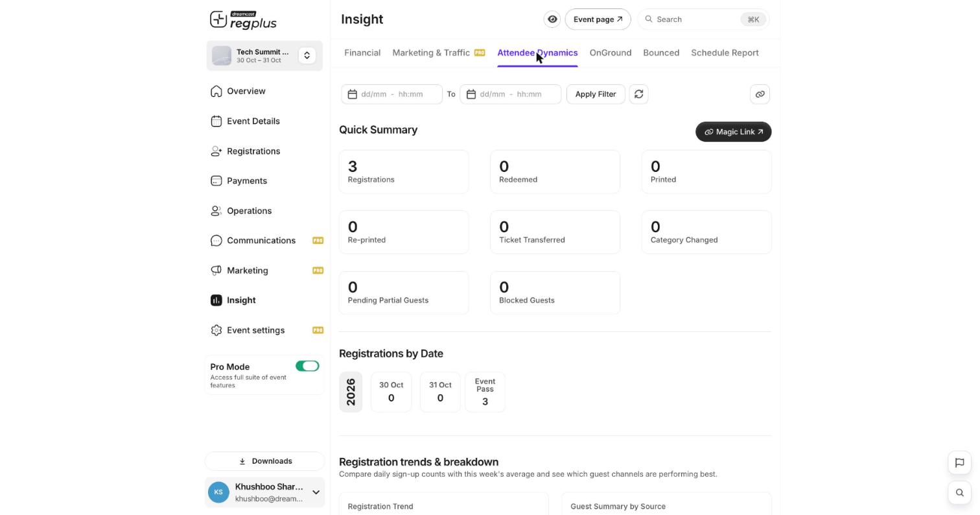
Task: Click the Pending Partial Guests card
Action: click(x=404, y=293)
